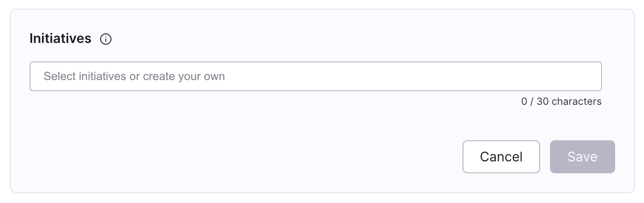Focus the Initiatives input field

(315, 76)
